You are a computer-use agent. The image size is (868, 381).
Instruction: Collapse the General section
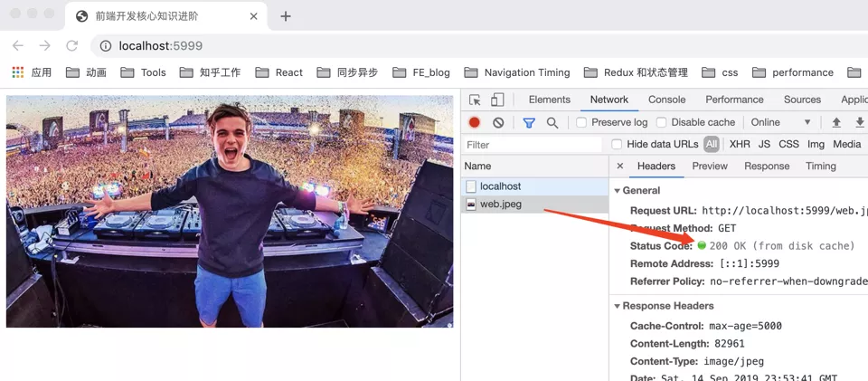(618, 190)
